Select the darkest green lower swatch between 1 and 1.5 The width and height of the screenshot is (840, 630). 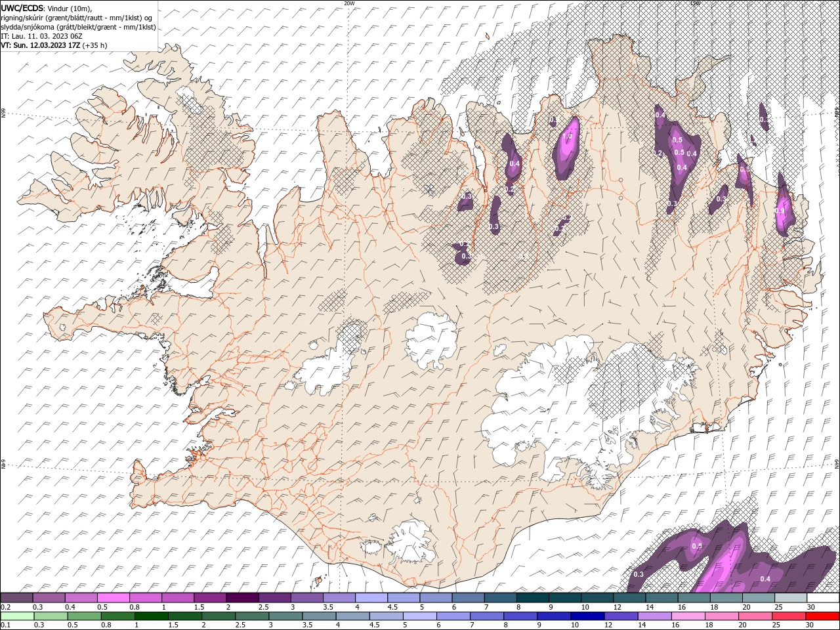(151, 616)
